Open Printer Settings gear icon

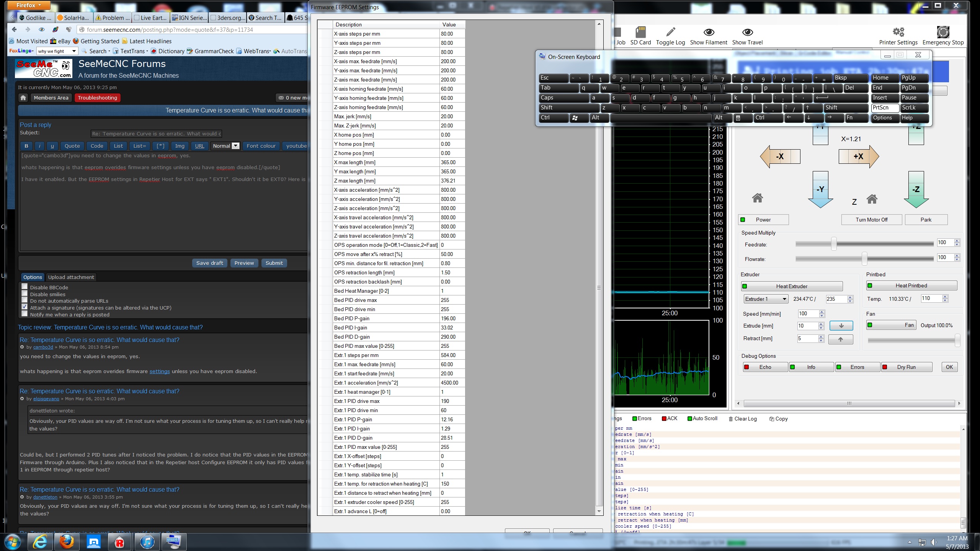[x=898, y=32]
